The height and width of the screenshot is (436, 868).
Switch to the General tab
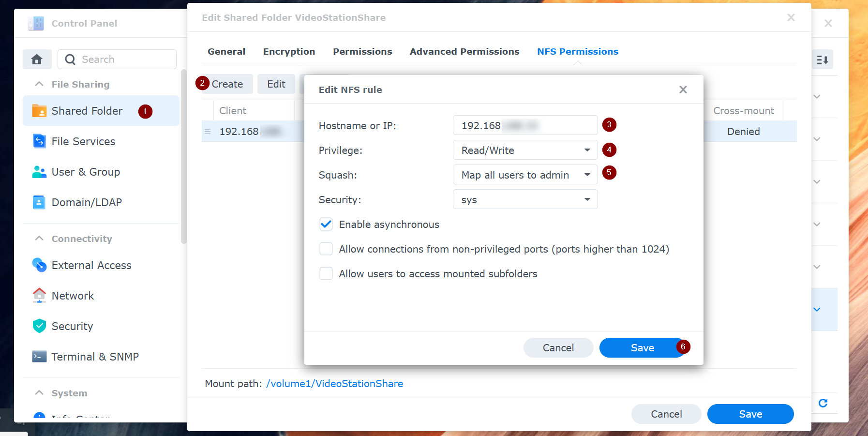click(226, 51)
